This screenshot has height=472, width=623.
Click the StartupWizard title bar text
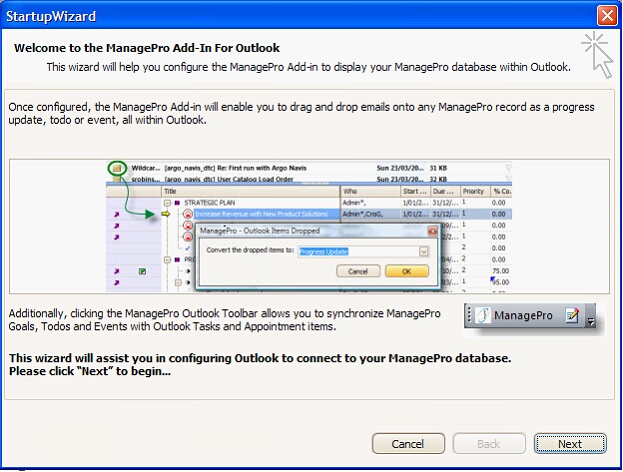(51, 16)
